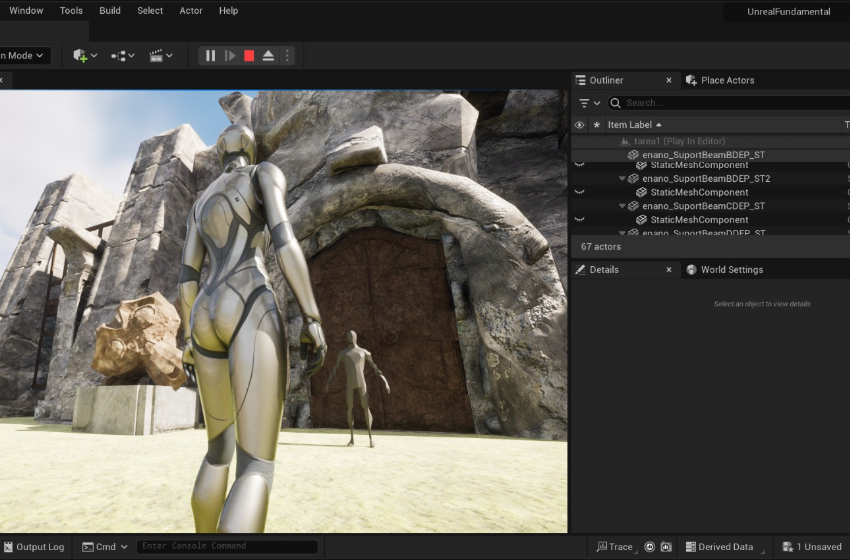Click the Enter Console Command field
This screenshot has width=850, height=560.
pos(227,546)
